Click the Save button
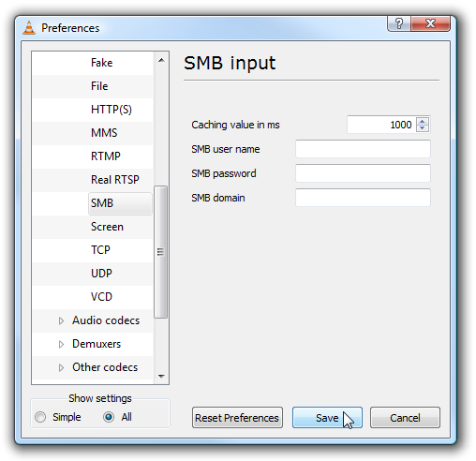 327,417
